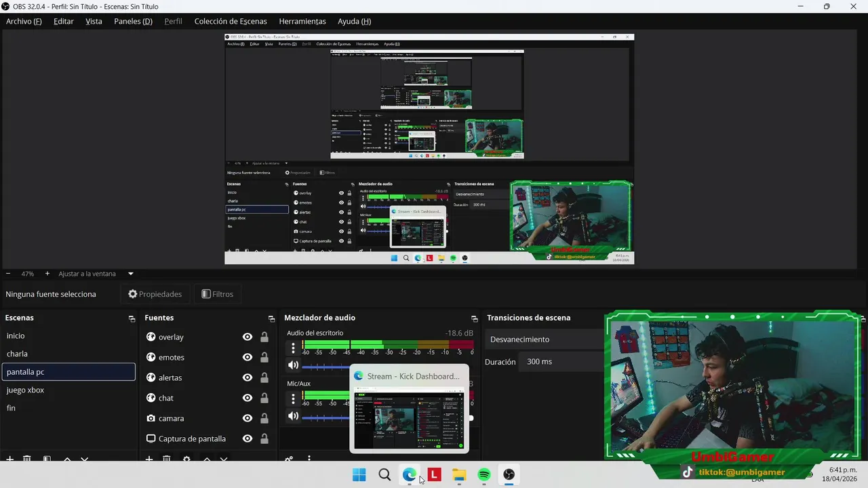Lock the alertas source
This screenshot has width=868, height=488.
(264, 378)
